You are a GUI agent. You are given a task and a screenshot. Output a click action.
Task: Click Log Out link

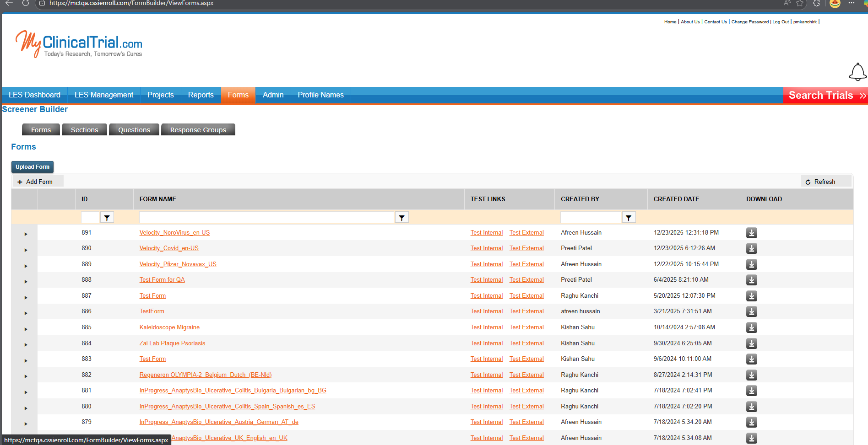[781, 22]
